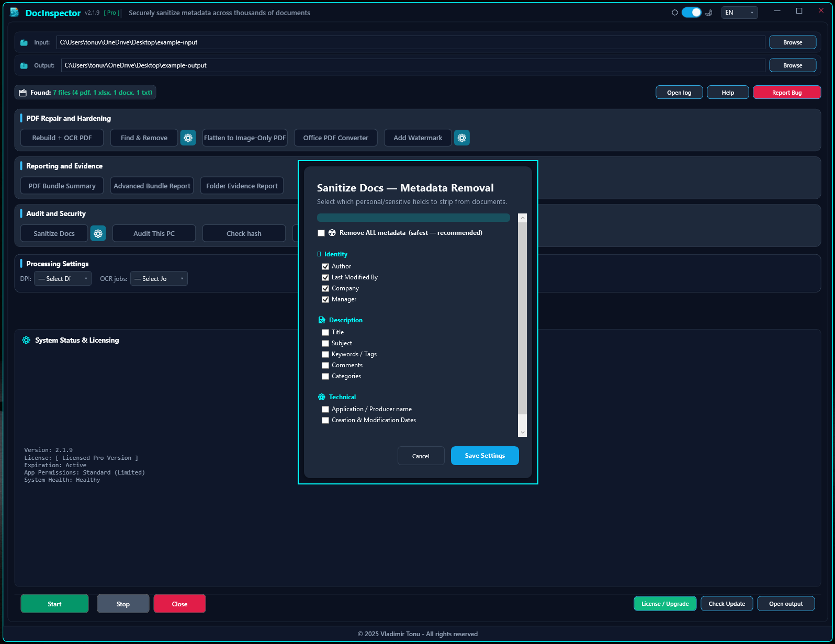
Task: Click the Check Update button
Action: coord(727,604)
